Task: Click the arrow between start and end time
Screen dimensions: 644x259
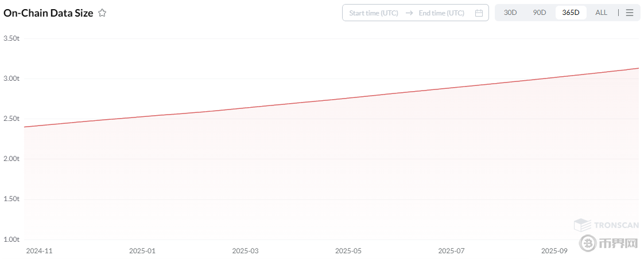Action: point(409,13)
